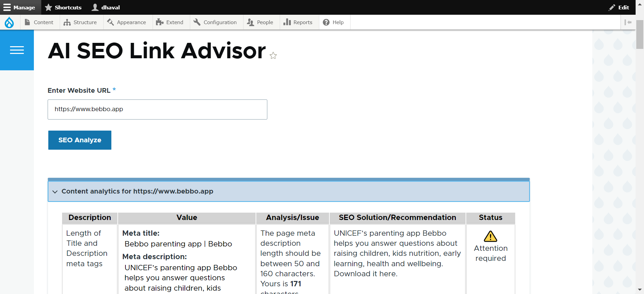Click 'Bebbo parenting app | Bebbo' meta title

coord(178,244)
